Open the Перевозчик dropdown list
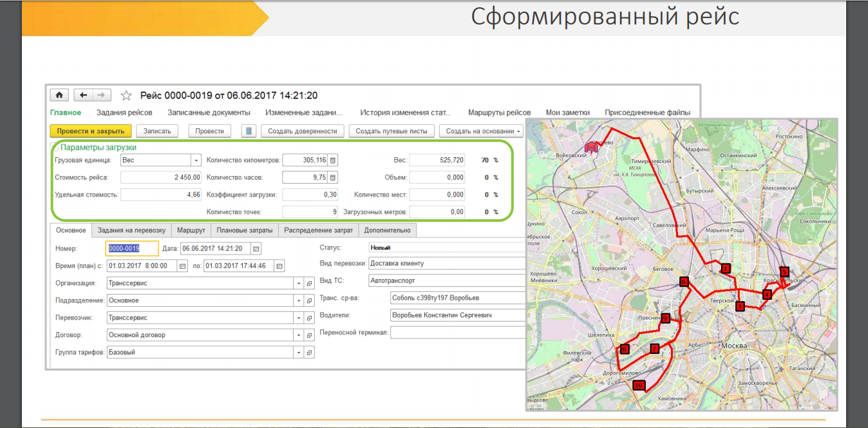This screenshot has height=428, width=868. pos(299,318)
